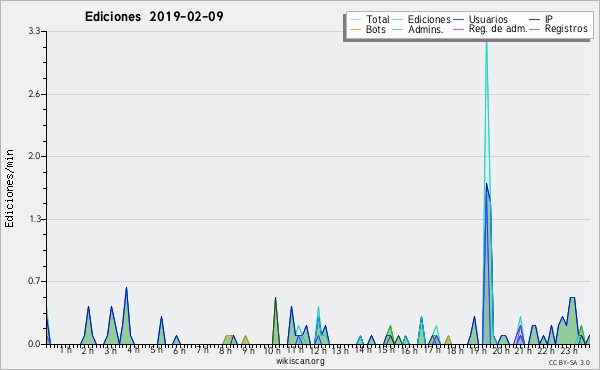This screenshot has height=370, width=600.
Task: Open the wikiscan.org source label
Action: [300, 361]
